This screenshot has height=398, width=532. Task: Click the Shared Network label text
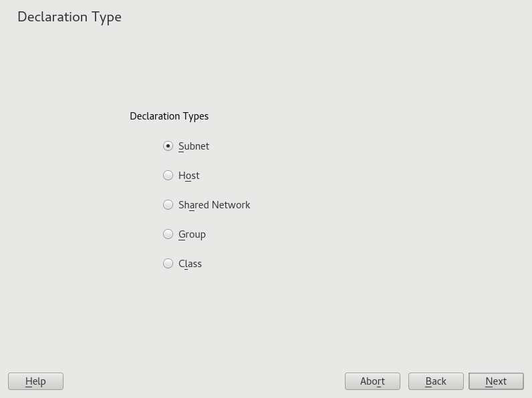pyautogui.click(x=214, y=205)
